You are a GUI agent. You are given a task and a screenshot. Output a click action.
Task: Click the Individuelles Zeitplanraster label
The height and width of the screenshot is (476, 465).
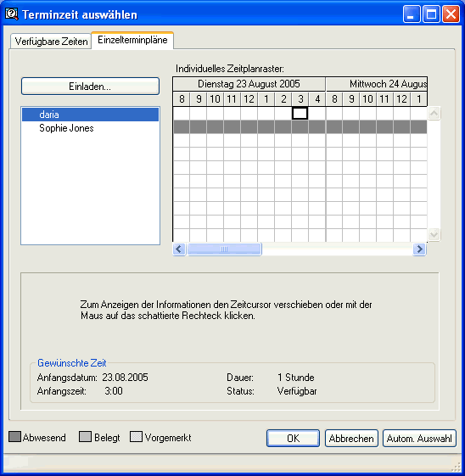(230, 69)
